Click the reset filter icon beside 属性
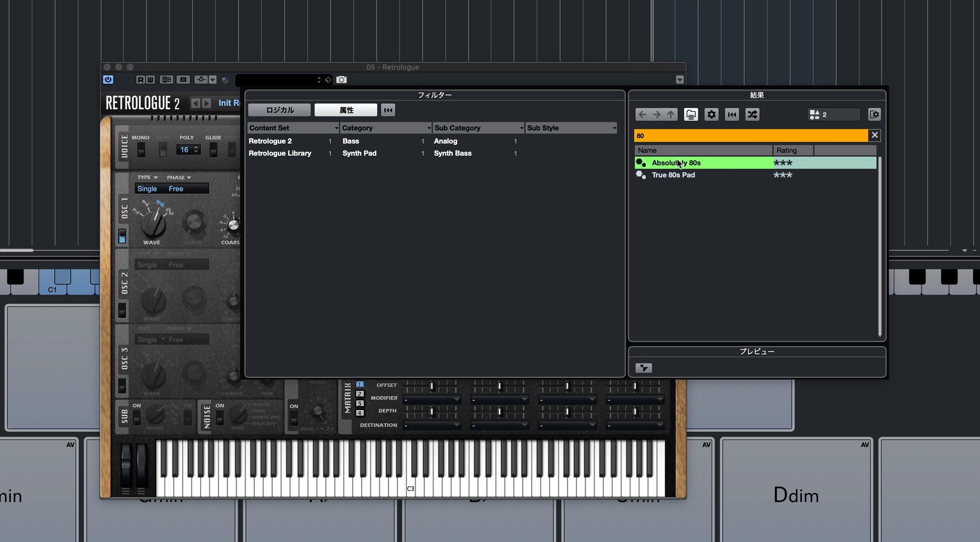 coord(388,110)
